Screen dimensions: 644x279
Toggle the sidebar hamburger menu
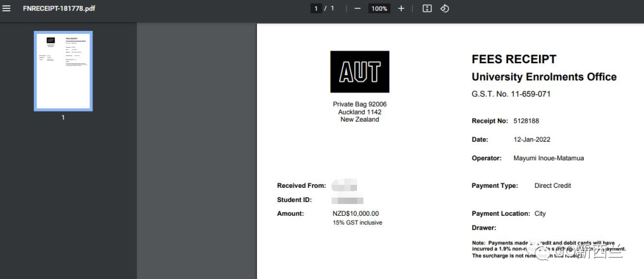[7, 8]
